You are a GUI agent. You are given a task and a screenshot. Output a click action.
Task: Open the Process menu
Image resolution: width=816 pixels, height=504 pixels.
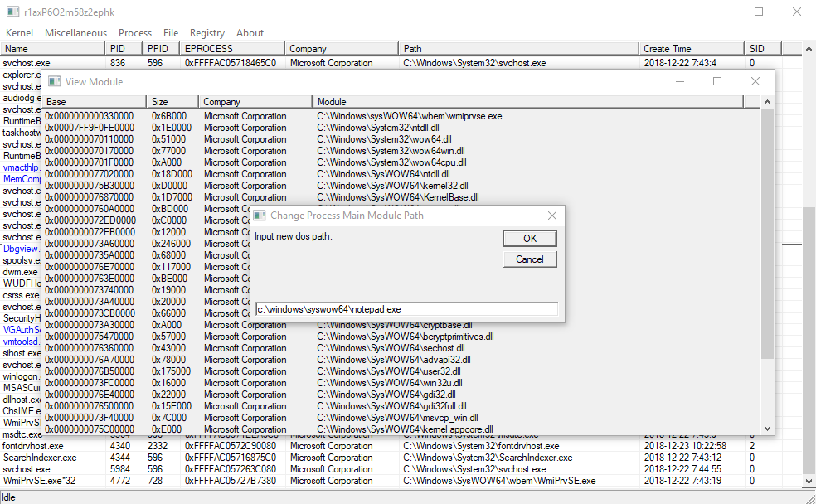coord(135,33)
